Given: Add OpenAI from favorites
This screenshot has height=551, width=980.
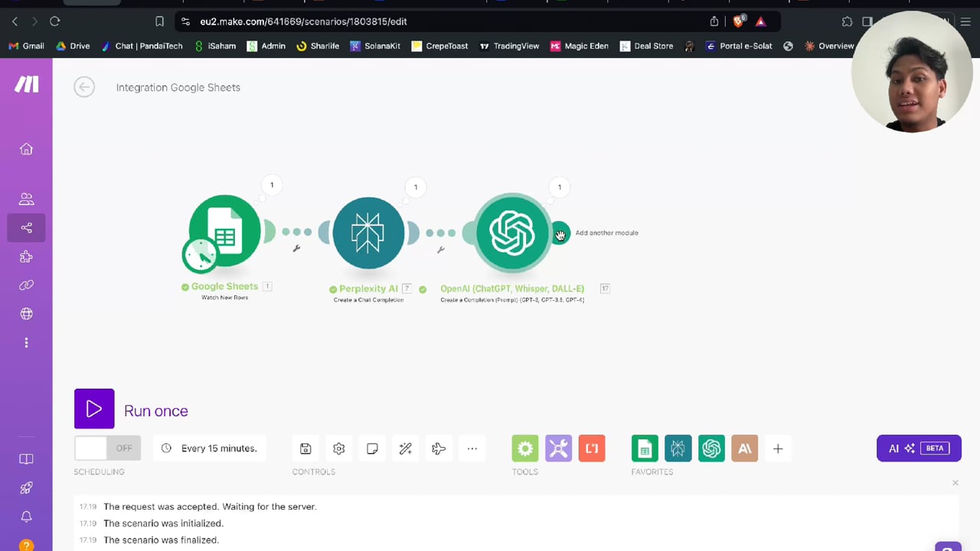Looking at the screenshot, I should pos(711,448).
